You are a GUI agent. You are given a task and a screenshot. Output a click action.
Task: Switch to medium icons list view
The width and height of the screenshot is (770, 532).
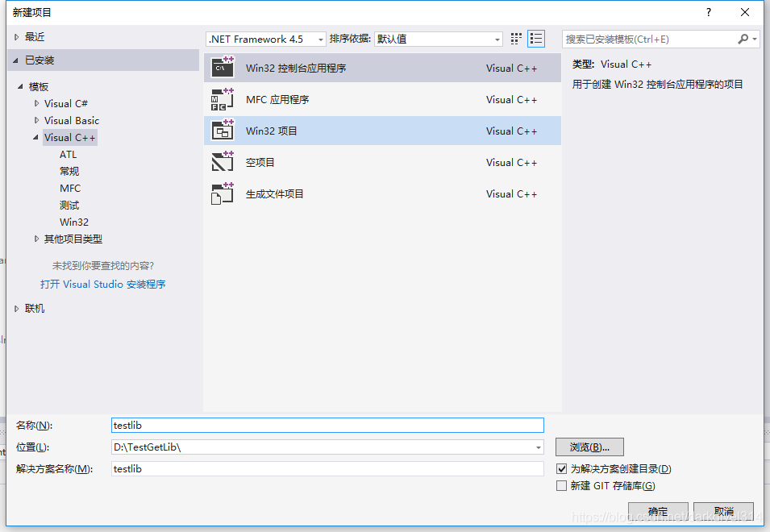536,39
